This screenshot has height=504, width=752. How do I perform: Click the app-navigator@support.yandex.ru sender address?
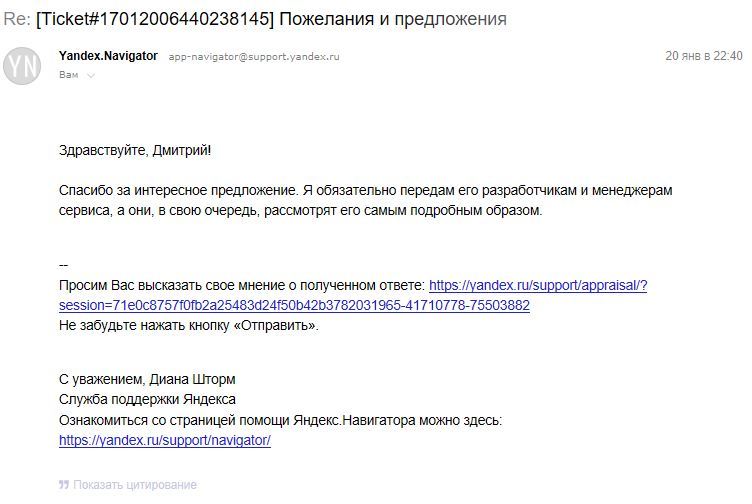pos(254,57)
